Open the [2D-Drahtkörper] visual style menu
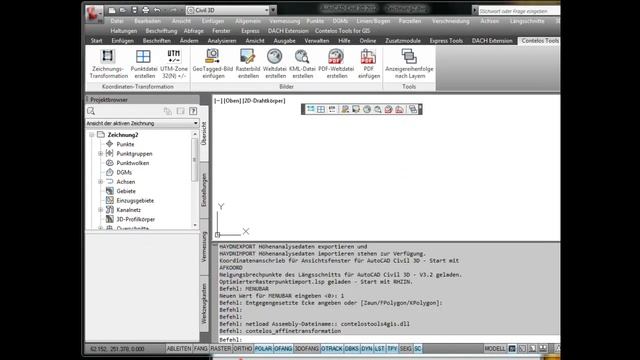Image resolution: width=640 pixels, height=360 pixels. 264,101
